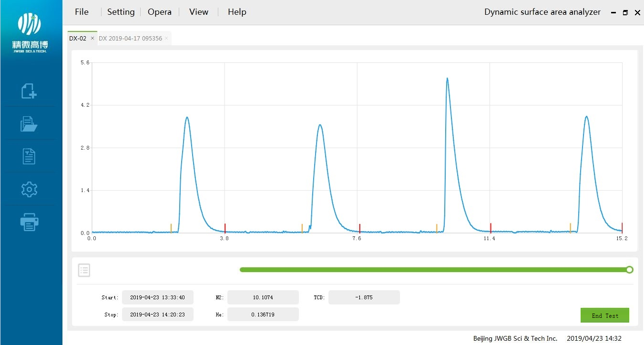
Task: Open the Setting menu
Action: point(121,12)
